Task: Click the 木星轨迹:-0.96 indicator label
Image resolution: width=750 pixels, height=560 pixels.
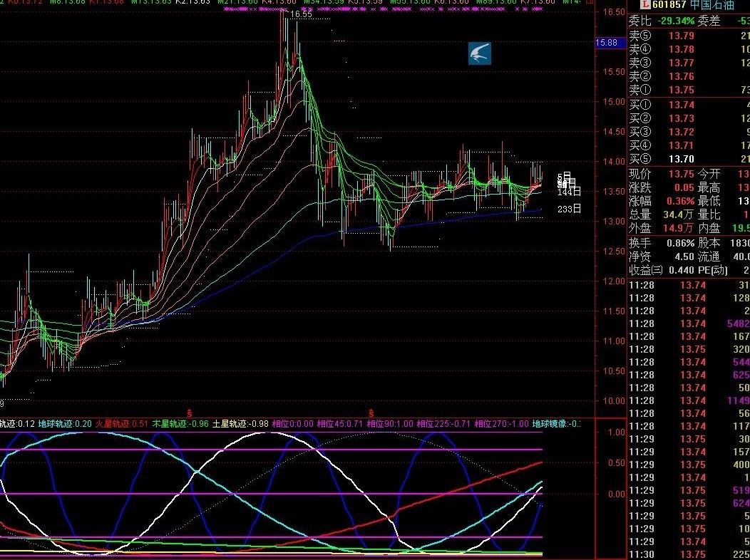Action: point(180,424)
